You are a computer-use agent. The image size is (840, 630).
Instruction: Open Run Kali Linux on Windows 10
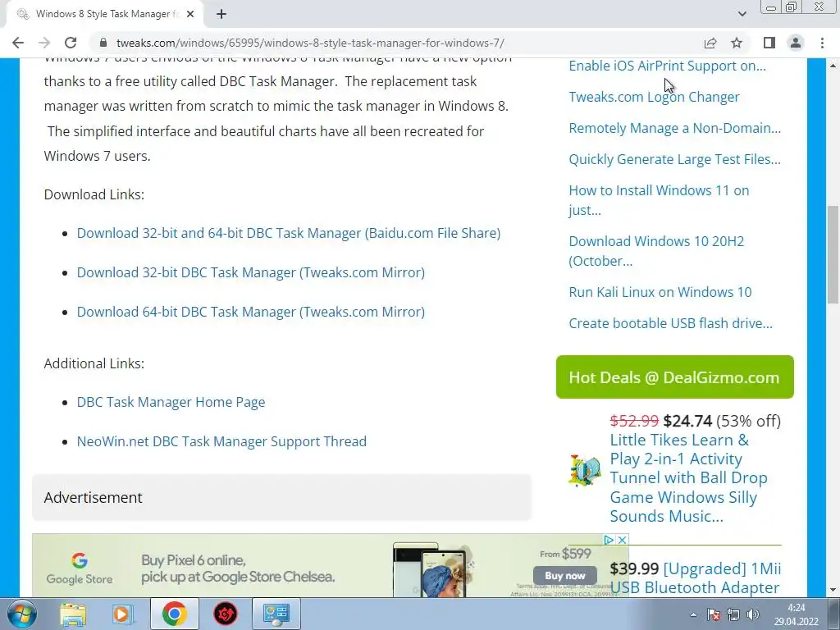click(x=660, y=292)
